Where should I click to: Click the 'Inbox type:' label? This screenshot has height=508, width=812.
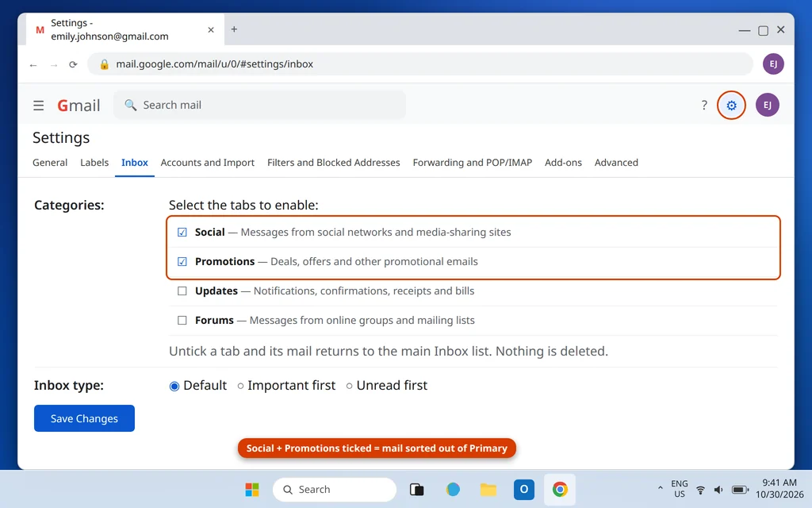click(x=69, y=386)
